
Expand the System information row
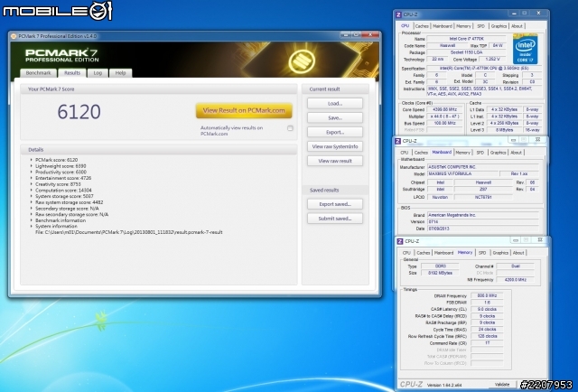pyautogui.click(x=32, y=226)
